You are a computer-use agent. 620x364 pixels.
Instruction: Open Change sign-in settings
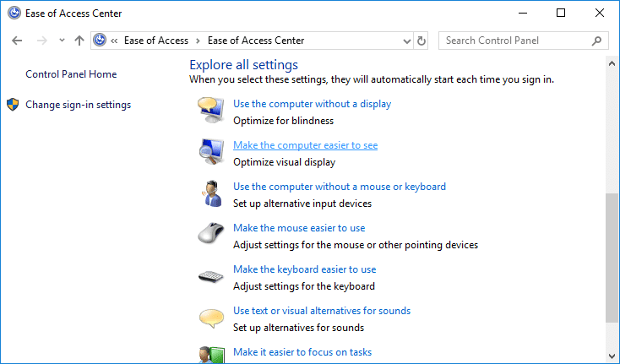78,105
